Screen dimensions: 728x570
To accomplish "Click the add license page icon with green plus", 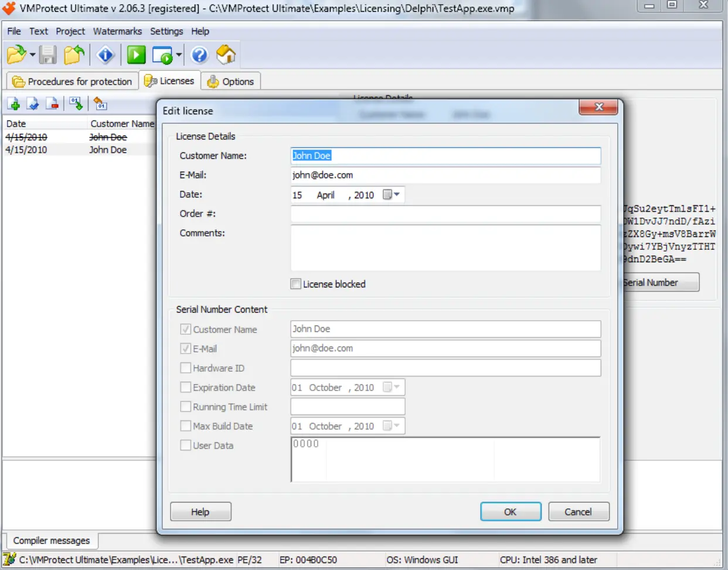I will [x=15, y=104].
